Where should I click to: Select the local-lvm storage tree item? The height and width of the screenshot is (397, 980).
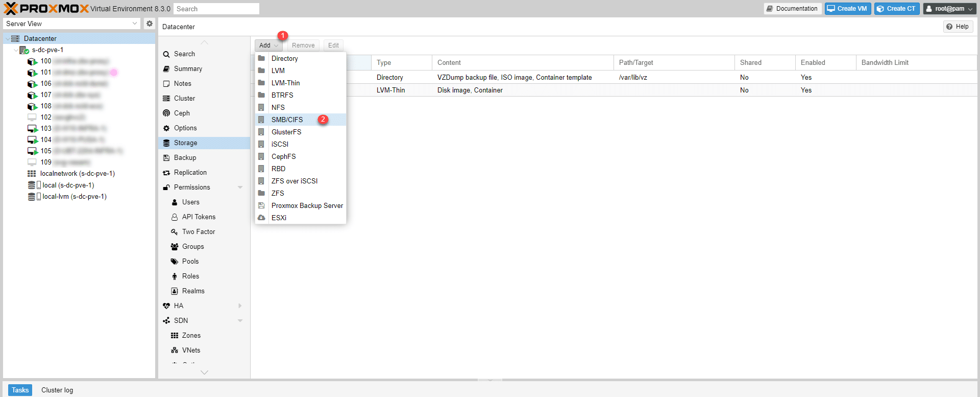tap(75, 197)
